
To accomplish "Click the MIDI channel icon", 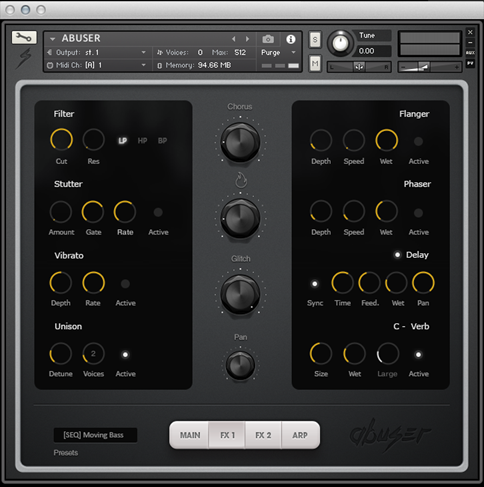I will pos(50,65).
